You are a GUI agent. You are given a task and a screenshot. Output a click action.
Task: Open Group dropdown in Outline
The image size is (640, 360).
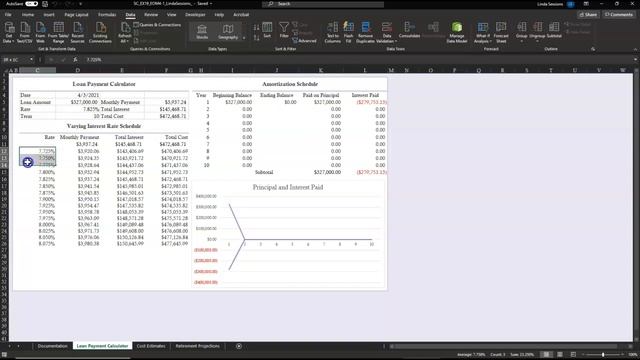(x=521, y=32)
